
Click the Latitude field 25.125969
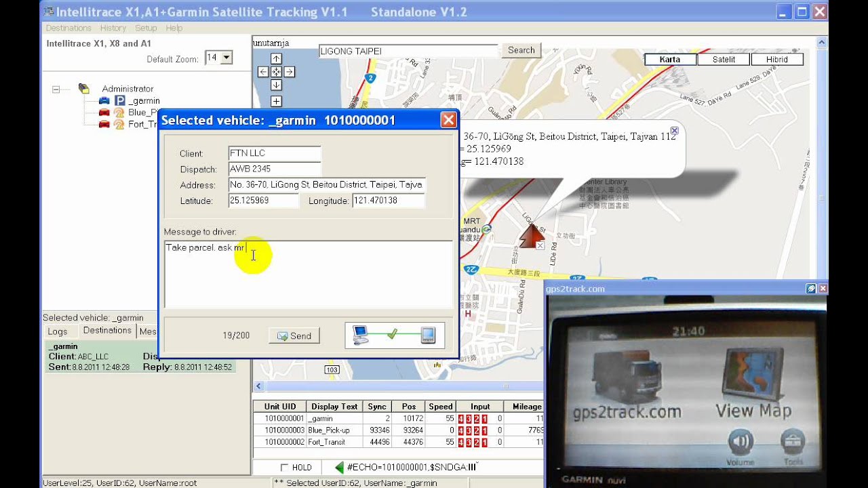coord(263,201)
